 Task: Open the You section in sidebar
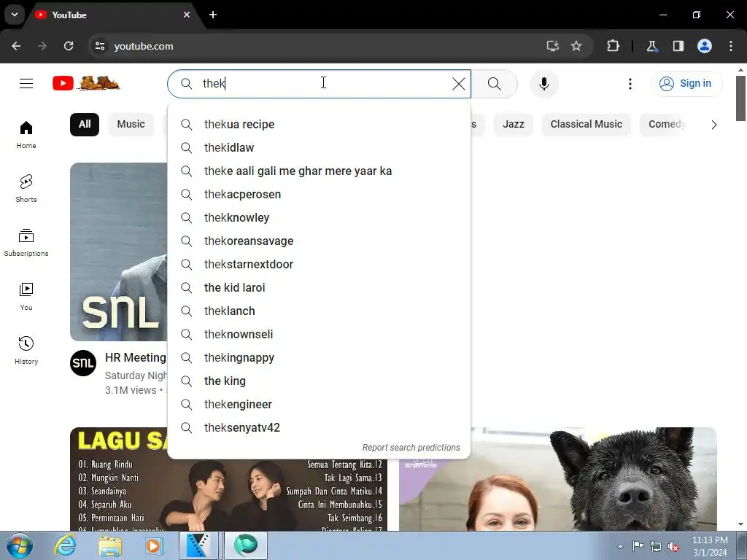(x=26, y=296)
